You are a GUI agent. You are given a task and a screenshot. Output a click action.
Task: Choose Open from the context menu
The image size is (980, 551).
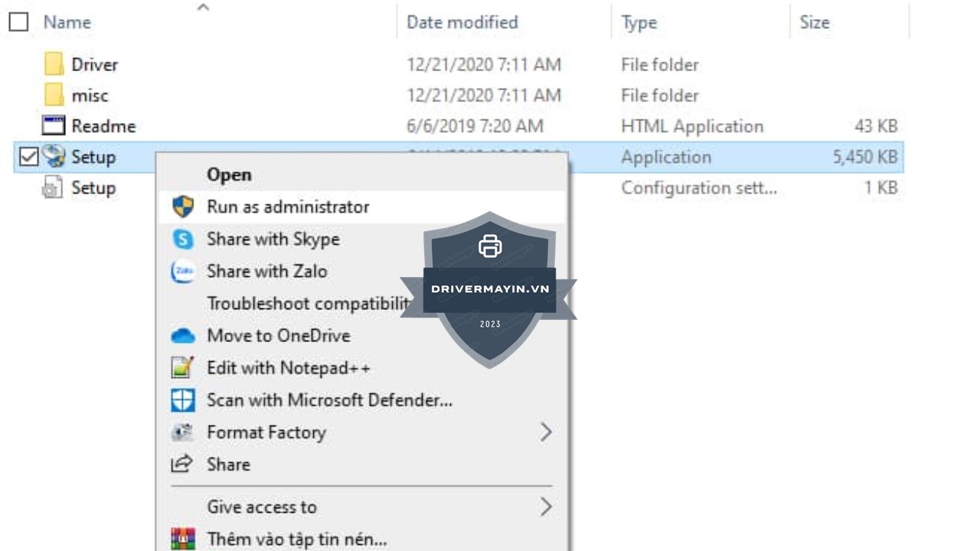[229, 174]
